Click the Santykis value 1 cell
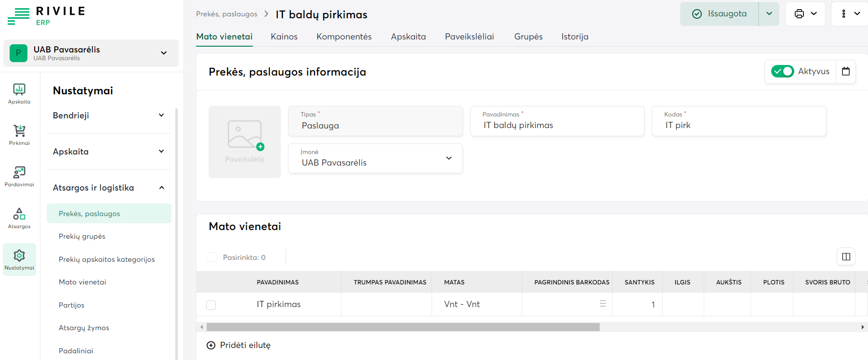The height and width of the screenshot is (360, 868). 637,304
